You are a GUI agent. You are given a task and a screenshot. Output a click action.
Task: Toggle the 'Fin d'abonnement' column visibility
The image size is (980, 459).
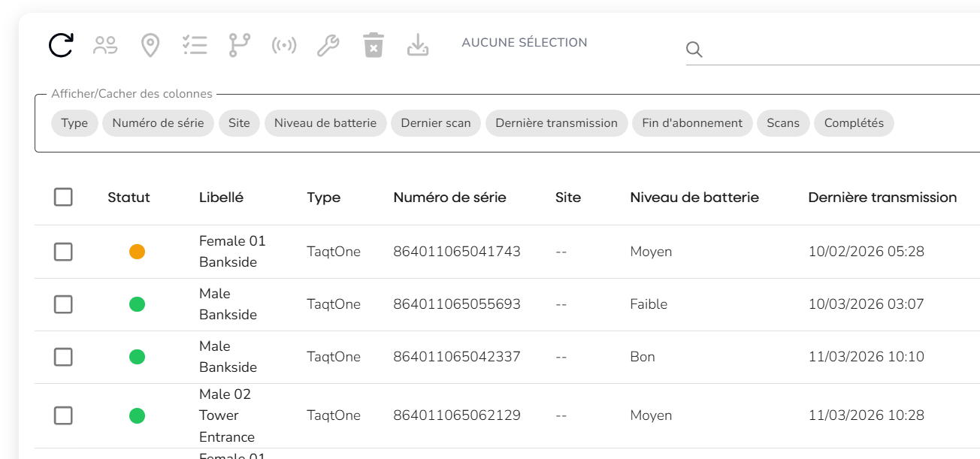pyautogui.click(x=691, y=122)
